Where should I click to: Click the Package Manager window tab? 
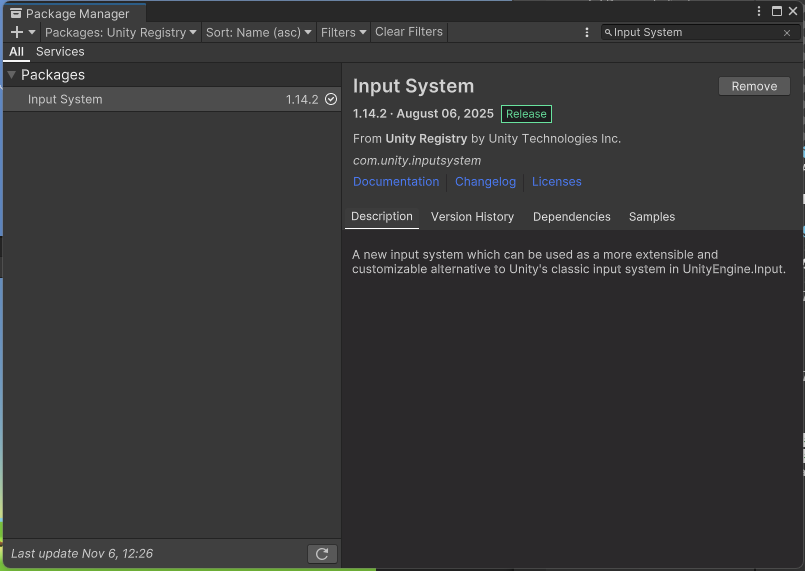[x=74, y=13]
